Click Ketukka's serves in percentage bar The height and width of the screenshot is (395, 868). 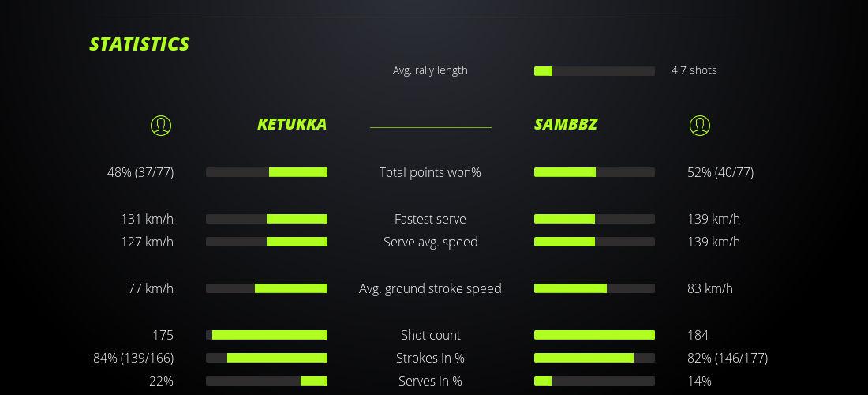(x=267, y=381)
